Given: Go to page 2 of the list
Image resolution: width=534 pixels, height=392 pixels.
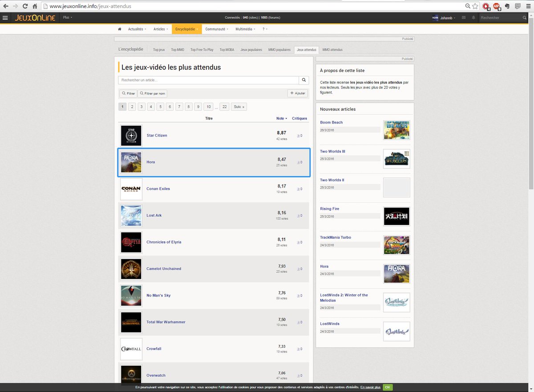Looking at the screenshot, I should [x=132, y=107].
